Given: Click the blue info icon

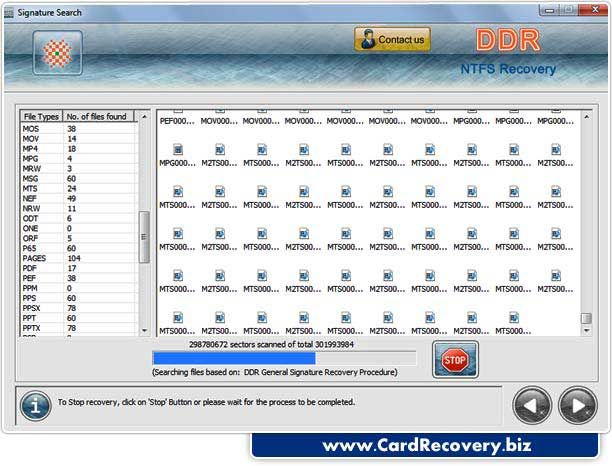Looking at the screenshot, I should [x=36, y=406].
